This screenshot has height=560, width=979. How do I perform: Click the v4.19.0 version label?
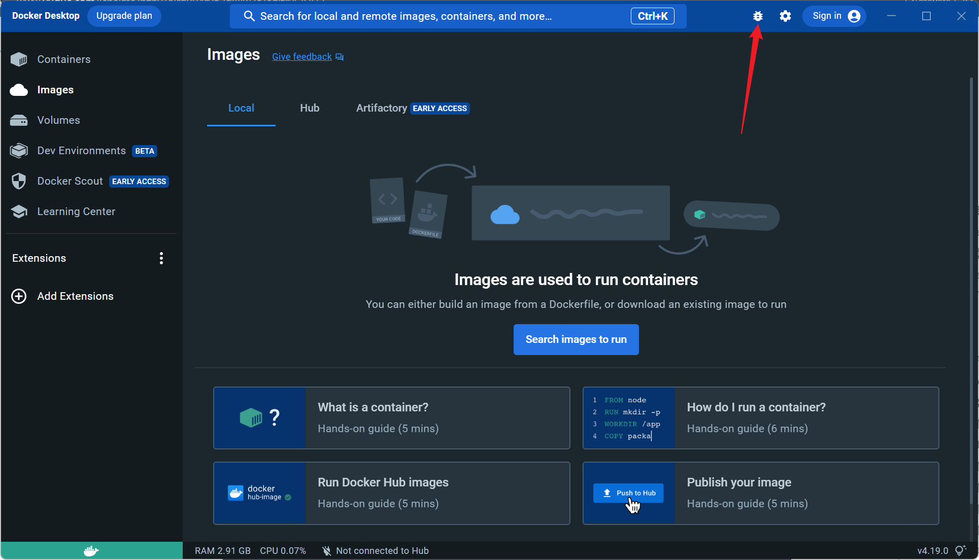(x=932, y=551)
